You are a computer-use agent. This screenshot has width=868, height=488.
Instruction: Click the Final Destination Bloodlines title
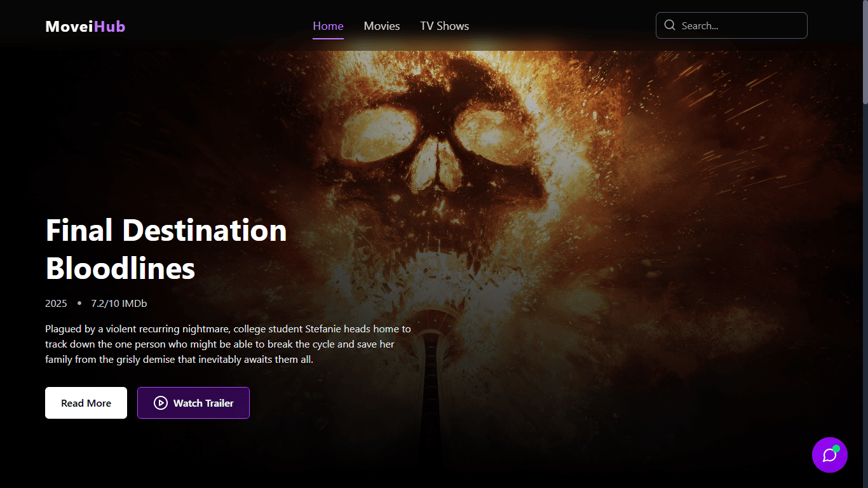[166, 249]
